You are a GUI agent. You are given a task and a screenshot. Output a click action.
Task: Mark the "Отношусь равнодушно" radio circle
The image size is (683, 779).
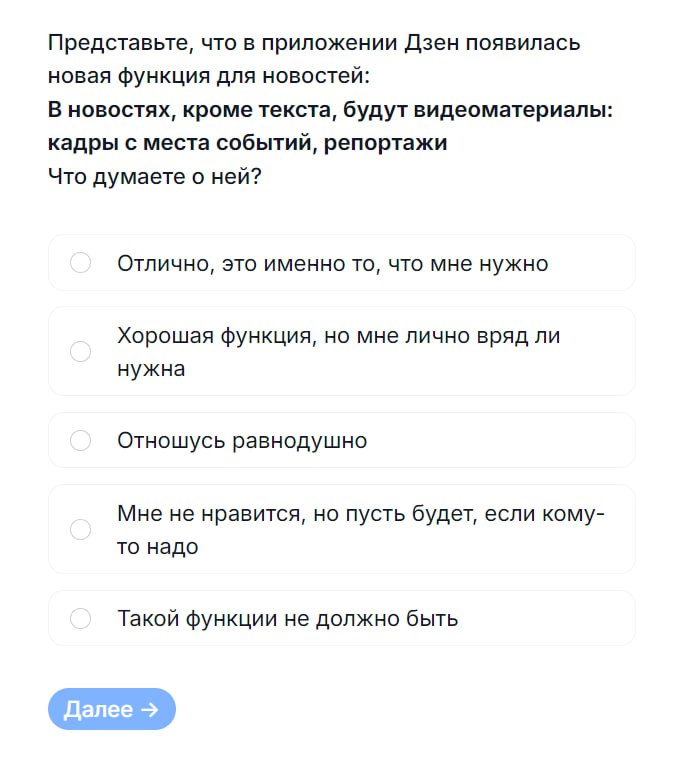pos(81,440)
